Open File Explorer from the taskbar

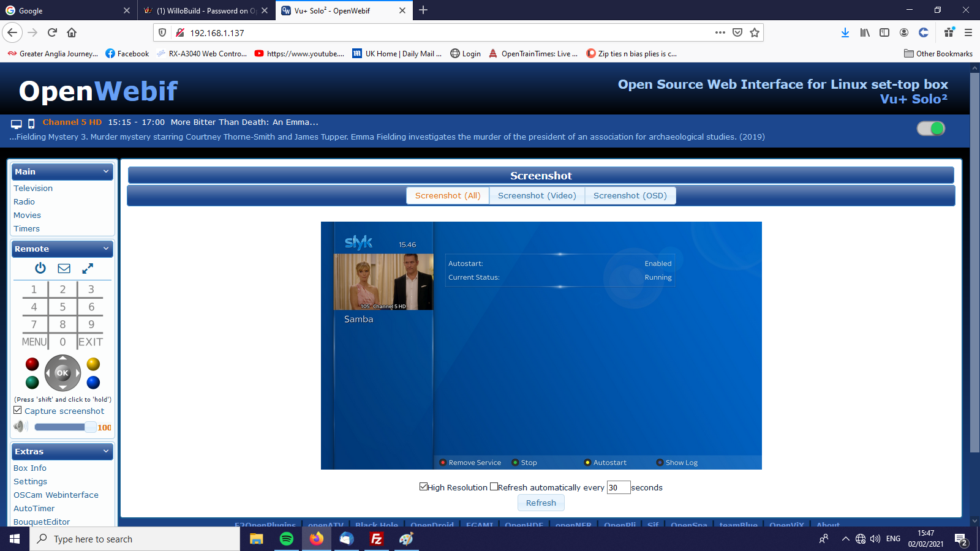coord(256,539)
